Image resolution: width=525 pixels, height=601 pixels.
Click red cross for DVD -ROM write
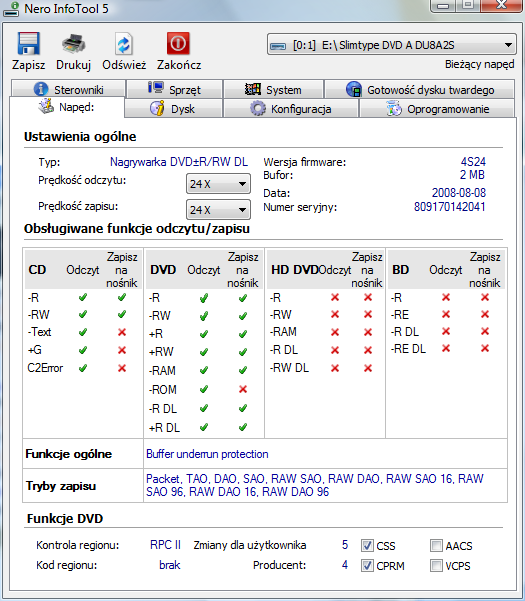pos(243,389)
